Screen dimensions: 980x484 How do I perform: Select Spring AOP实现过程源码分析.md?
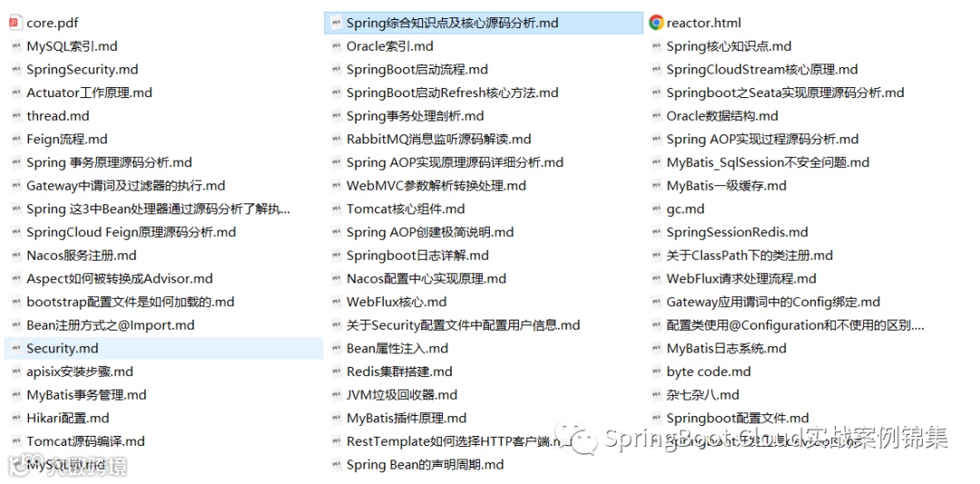[x=762, y=139]
